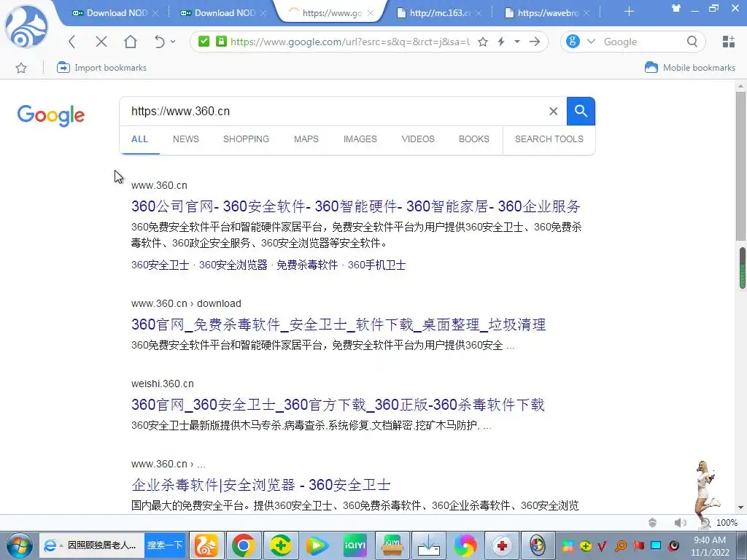The height and width of the screenshot is (560, 747).
Task: Open Import bookmarks
Action: tap(101, 68)
